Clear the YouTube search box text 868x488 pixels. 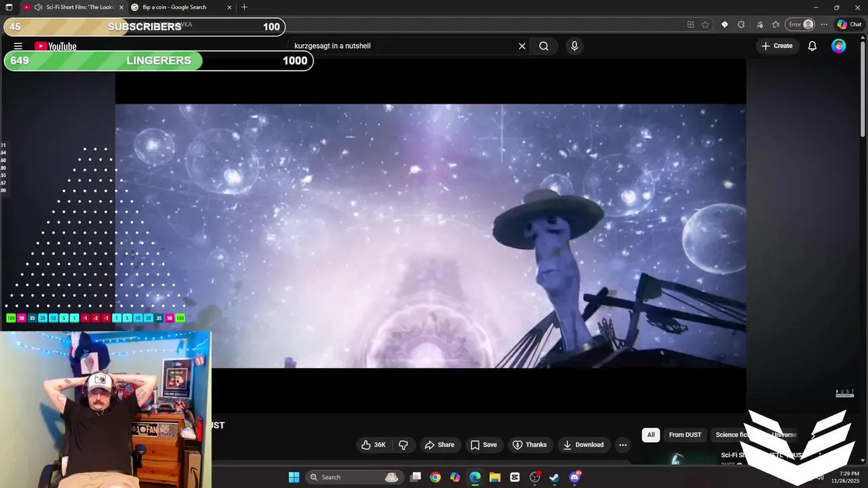tap(522, 46)
